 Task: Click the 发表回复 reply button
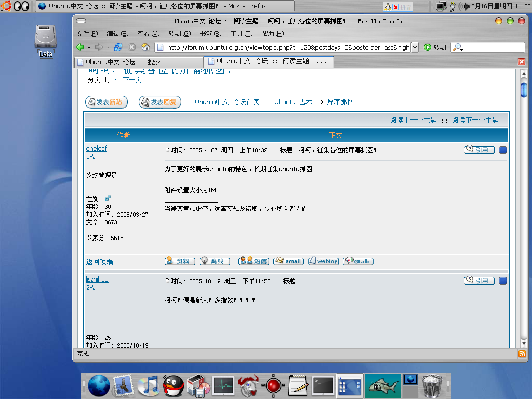[x=160, y=102]
